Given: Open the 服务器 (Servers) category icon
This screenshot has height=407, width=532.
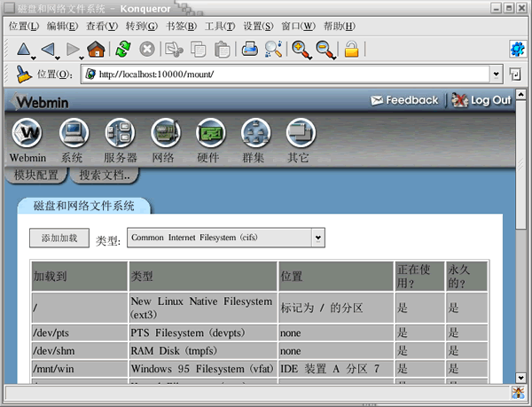Looking at the screenshot, I should click(x=120, y=133).
